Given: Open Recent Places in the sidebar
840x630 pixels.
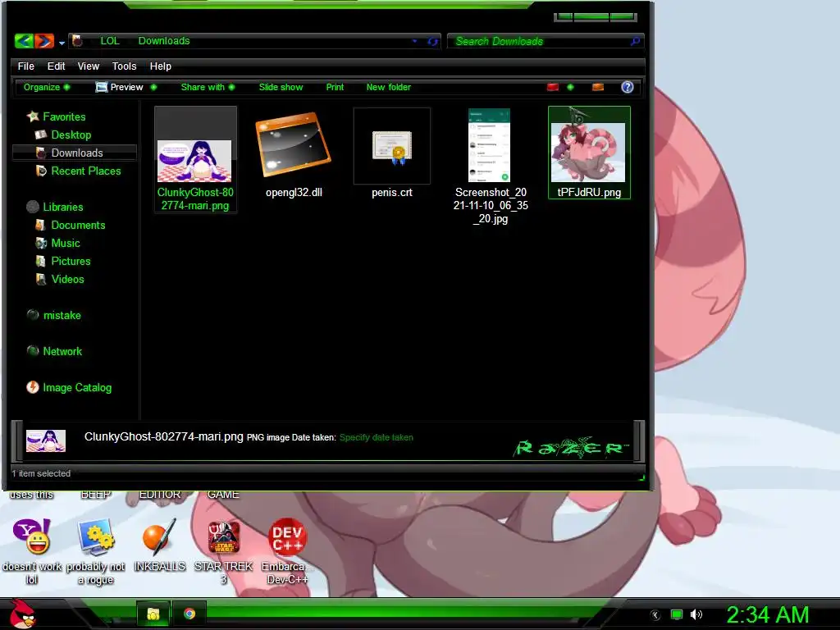Looking at the screenshot, I should point(85,171).
